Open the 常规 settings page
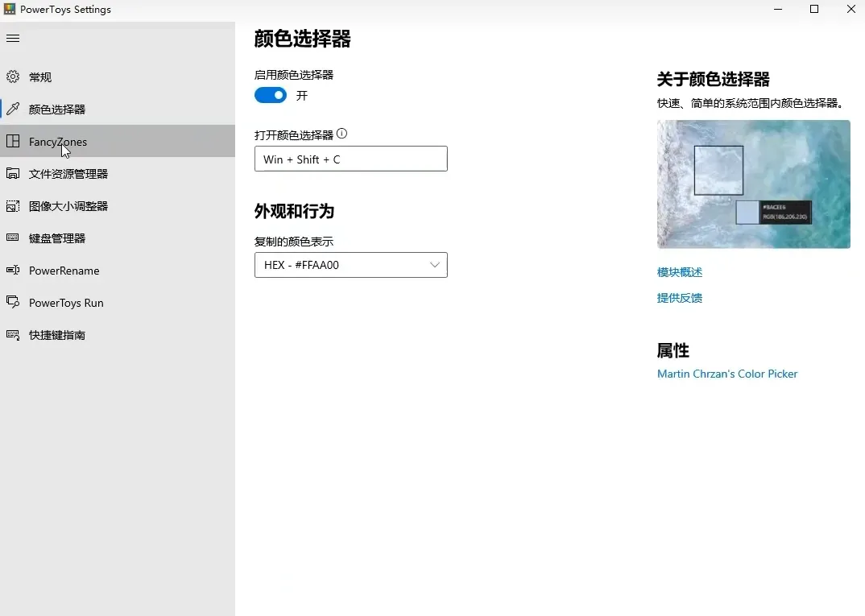Image resolution: width=865 pixels, height=616 pixels. pyautogui.click(x=118, y=76)
